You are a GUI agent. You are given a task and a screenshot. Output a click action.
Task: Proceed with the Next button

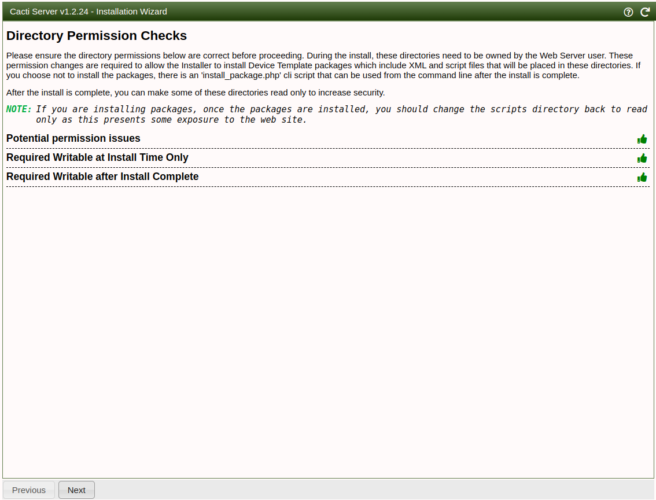[x=77, y=490]
